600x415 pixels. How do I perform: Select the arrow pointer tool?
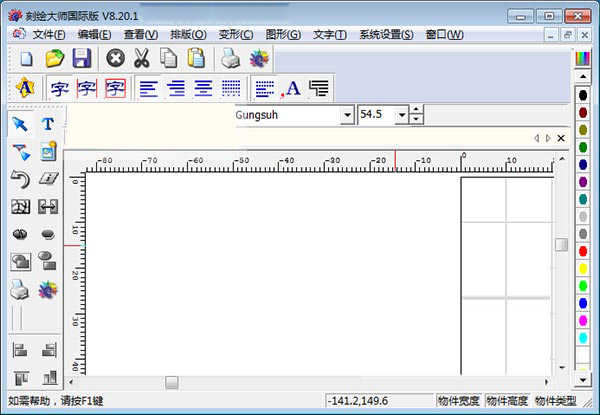tap(20, 123)
